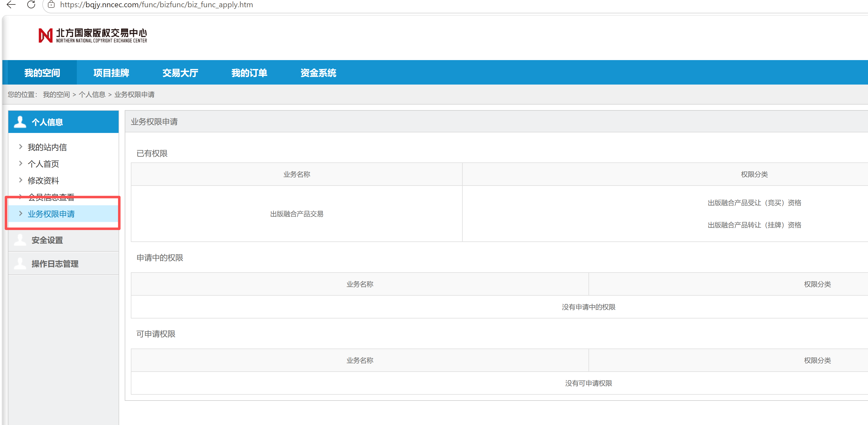Collapse the 个人信息 sidebar section
Viewport: 868px width, 425px height.
63,122
